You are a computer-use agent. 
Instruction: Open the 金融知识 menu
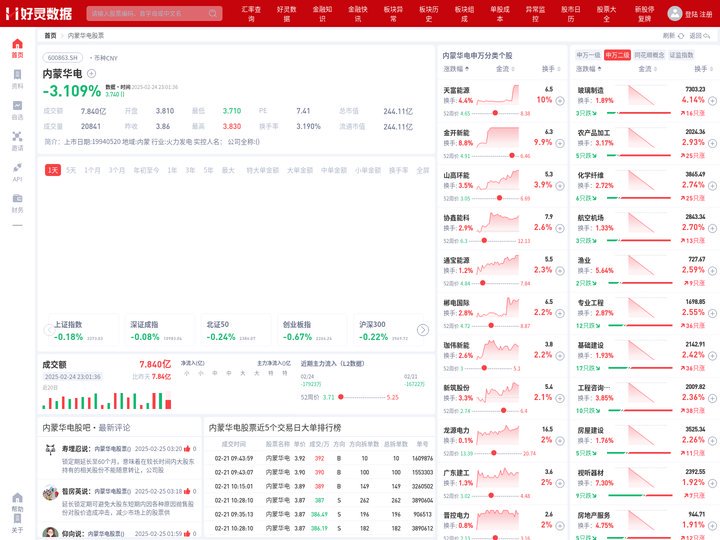coord(322,14)
